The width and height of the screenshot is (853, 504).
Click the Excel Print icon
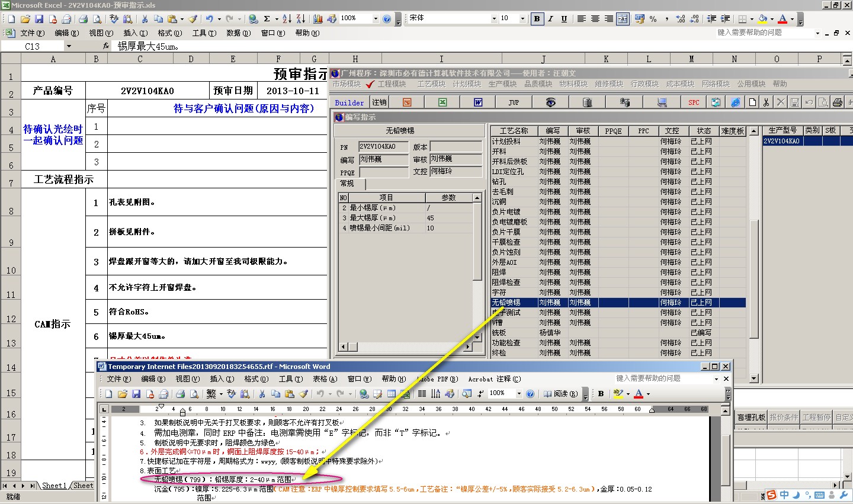(x=83, y=19)
